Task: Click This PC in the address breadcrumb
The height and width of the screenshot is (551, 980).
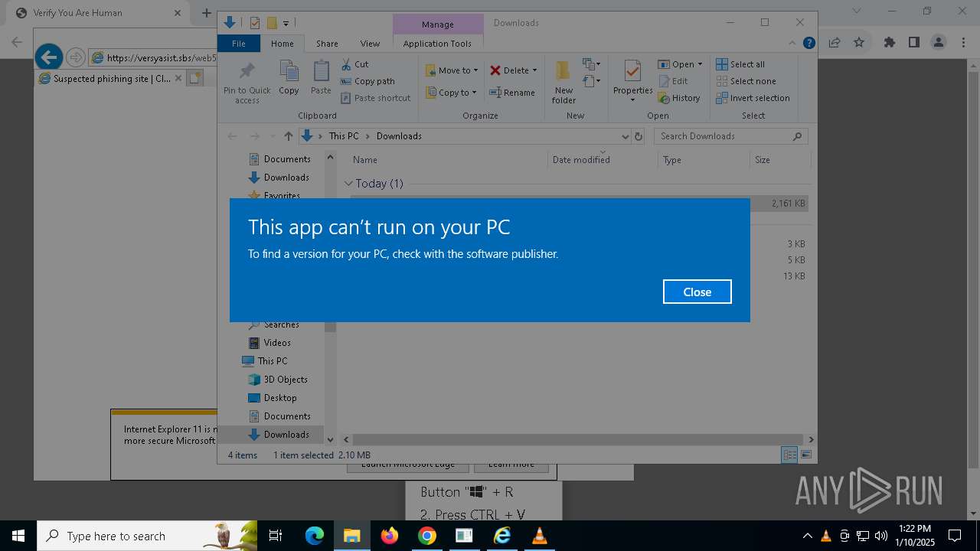Action: tap(344, 136)
